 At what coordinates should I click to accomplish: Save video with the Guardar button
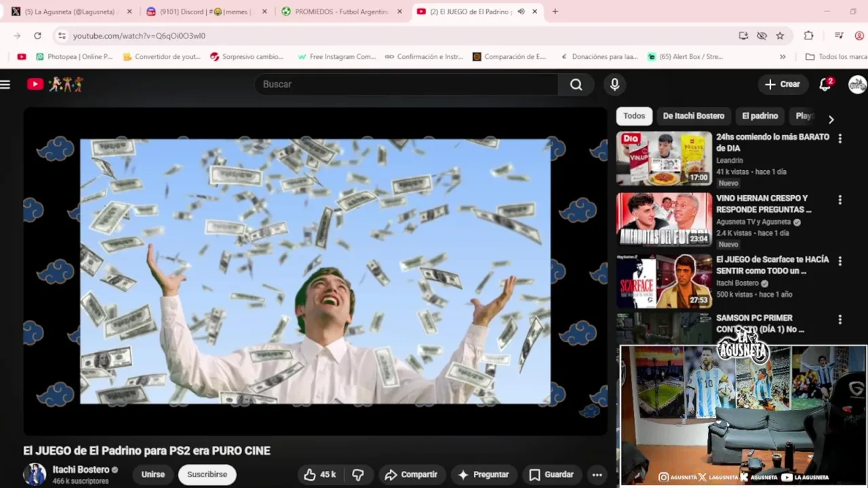pos(551,474)
